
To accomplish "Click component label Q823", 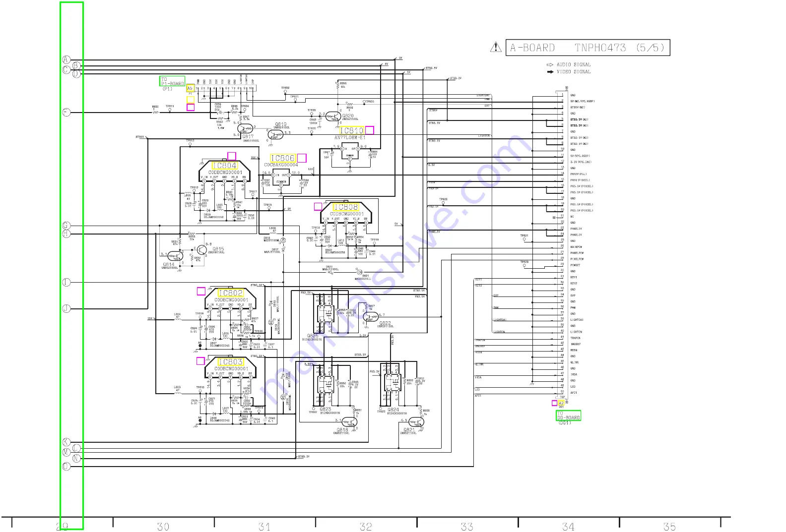I will pyautogui.click(x=326, y=409).
